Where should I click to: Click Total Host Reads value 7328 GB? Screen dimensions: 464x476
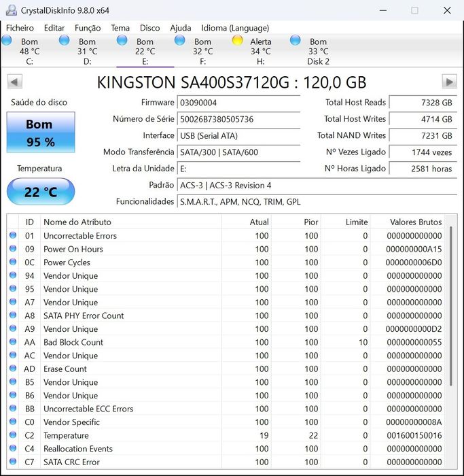click(423, 103)
